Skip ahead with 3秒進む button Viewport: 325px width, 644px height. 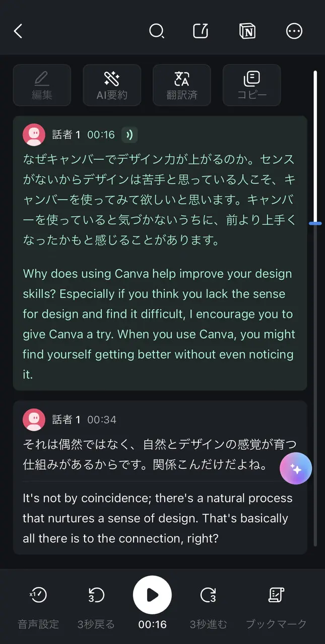[x=208, y=607]
